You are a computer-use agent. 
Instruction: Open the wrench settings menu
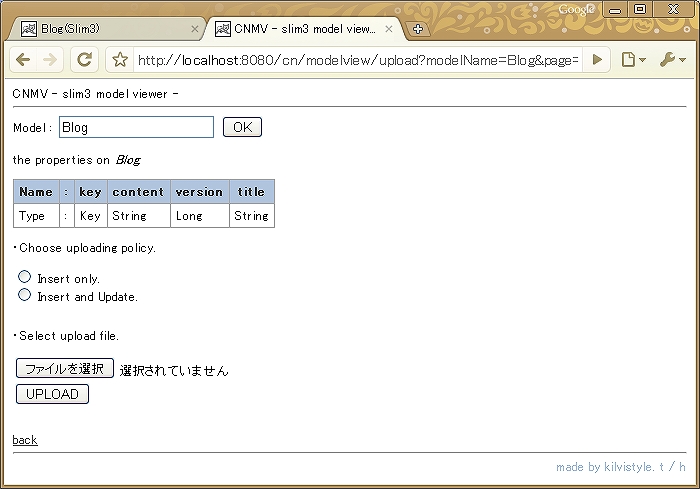tap(672, 59)
